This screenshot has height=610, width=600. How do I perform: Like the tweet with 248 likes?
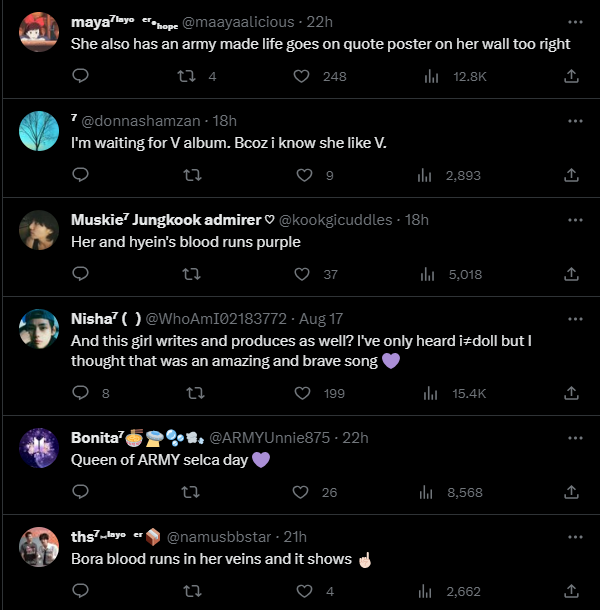tap(302, 76)
